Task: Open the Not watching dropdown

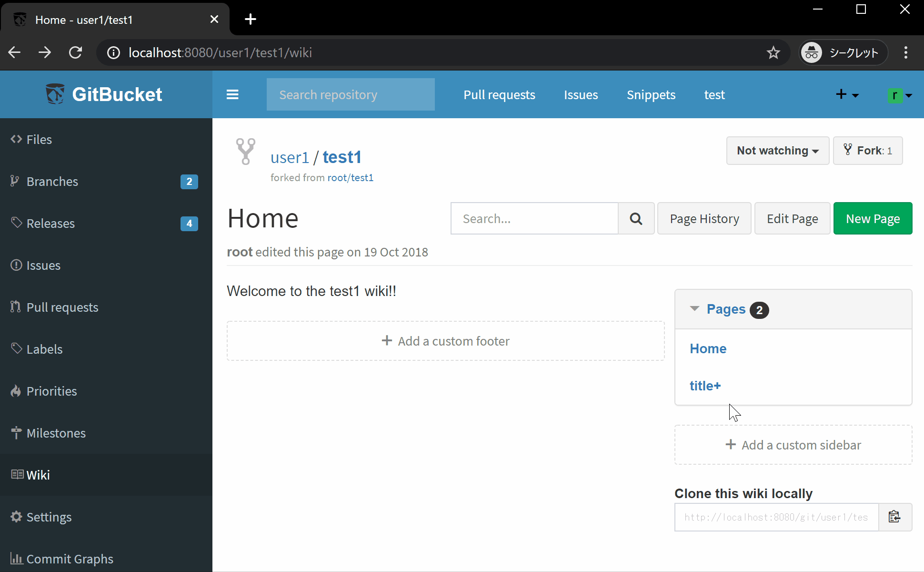Action: point(777,150)
